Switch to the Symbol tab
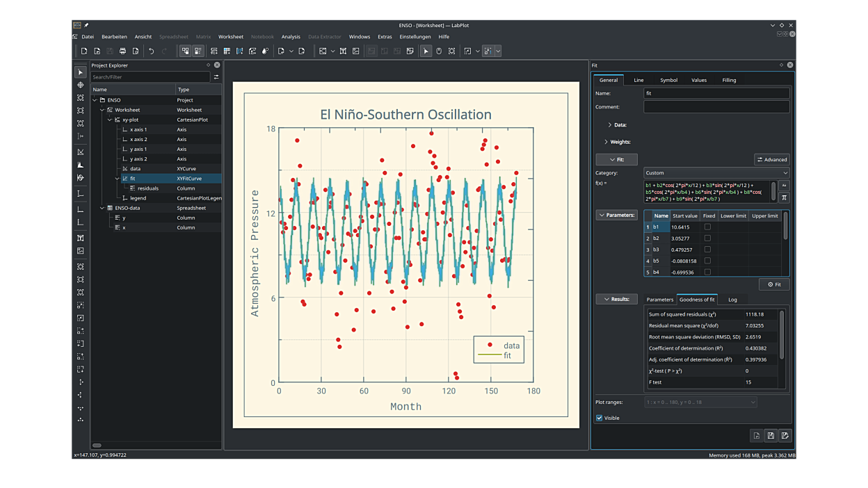868x488 pixels. pyautogui.click(x=668, y=80)
